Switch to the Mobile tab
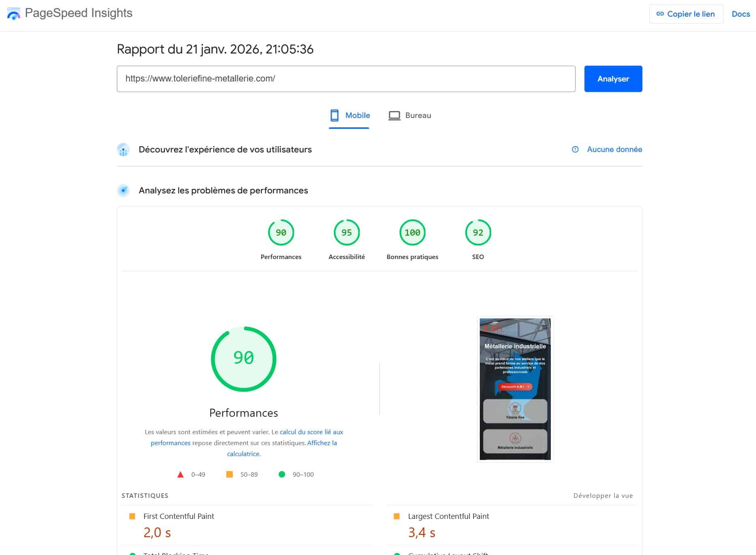 [x=350, y=116]
